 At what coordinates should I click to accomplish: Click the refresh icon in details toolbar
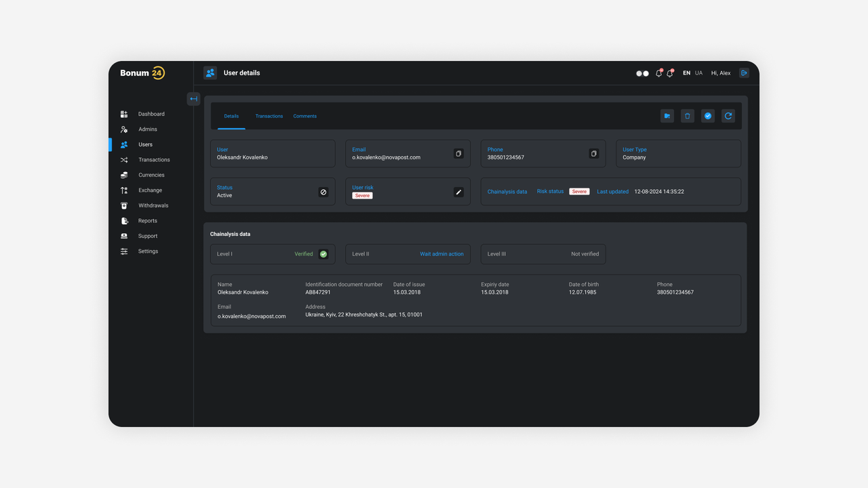tap(728, 116)
